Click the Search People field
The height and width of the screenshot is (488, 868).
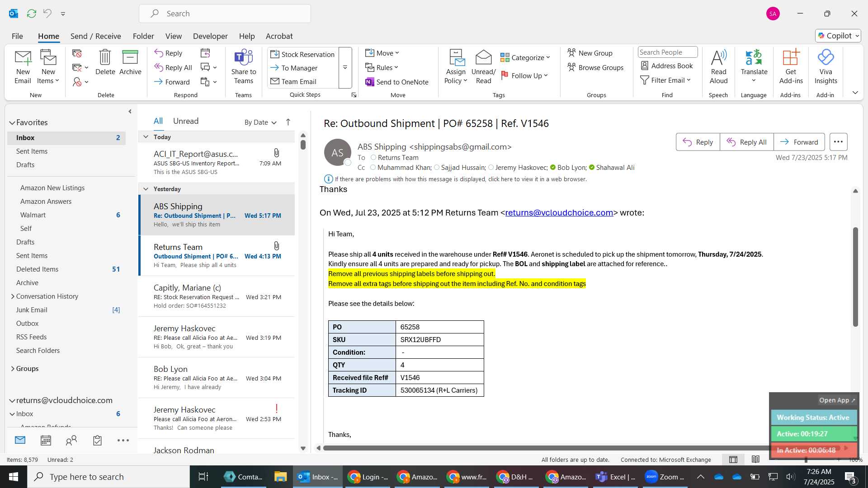(x=667, y=52)
